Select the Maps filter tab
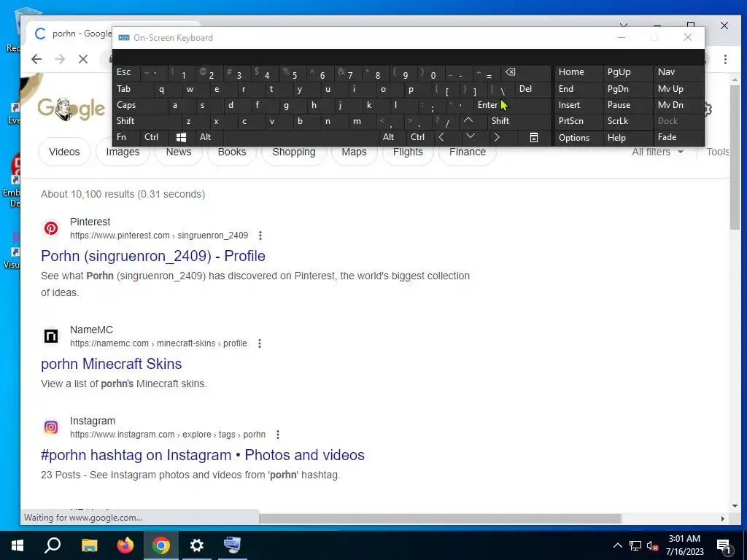Image resolution: width=747 pixels, height=560 pixels. [x=354, y=153]
